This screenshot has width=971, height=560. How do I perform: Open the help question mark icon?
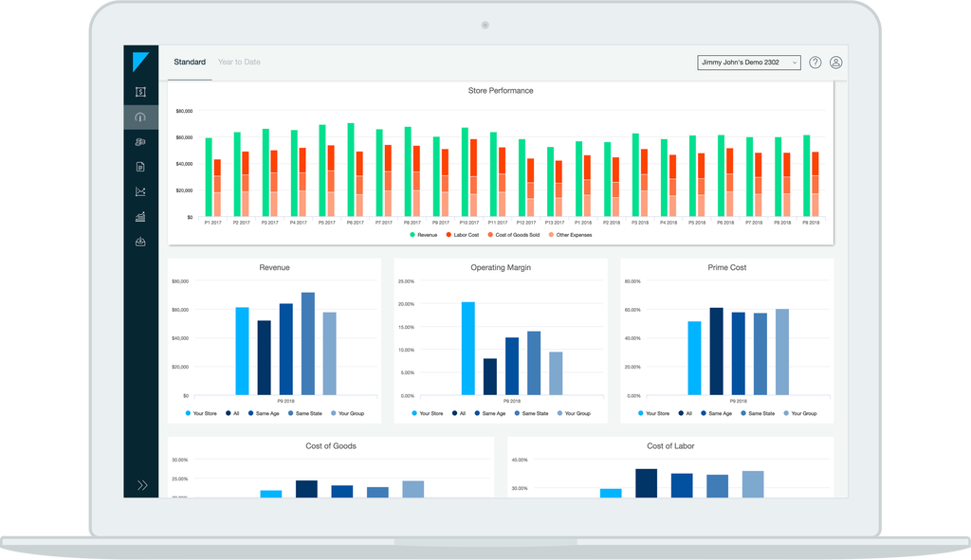[815, 63]
